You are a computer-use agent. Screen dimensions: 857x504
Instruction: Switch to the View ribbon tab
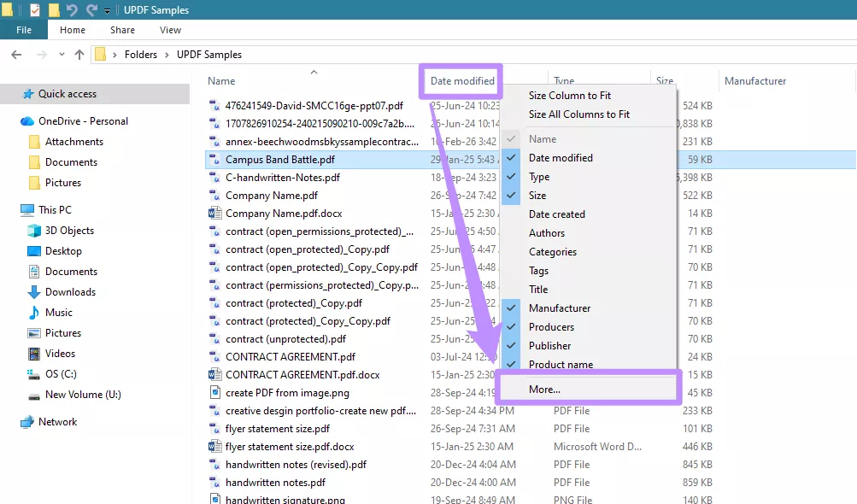tap(170, 30)
